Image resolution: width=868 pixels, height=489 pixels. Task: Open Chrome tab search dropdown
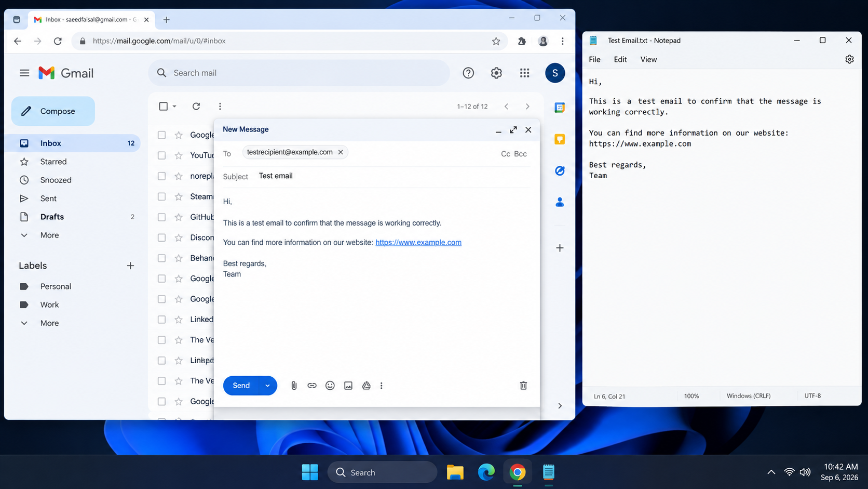[x=17, y=20]
